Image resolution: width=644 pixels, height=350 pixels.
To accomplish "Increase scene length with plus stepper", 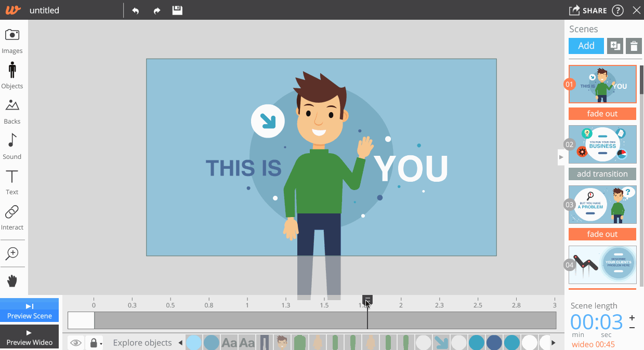I will [632, 318].
